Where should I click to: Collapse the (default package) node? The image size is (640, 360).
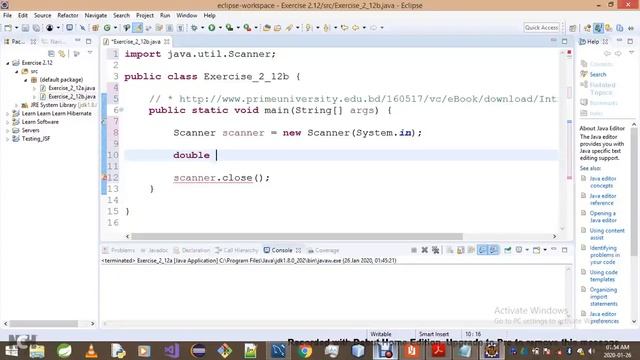[25, 80]
